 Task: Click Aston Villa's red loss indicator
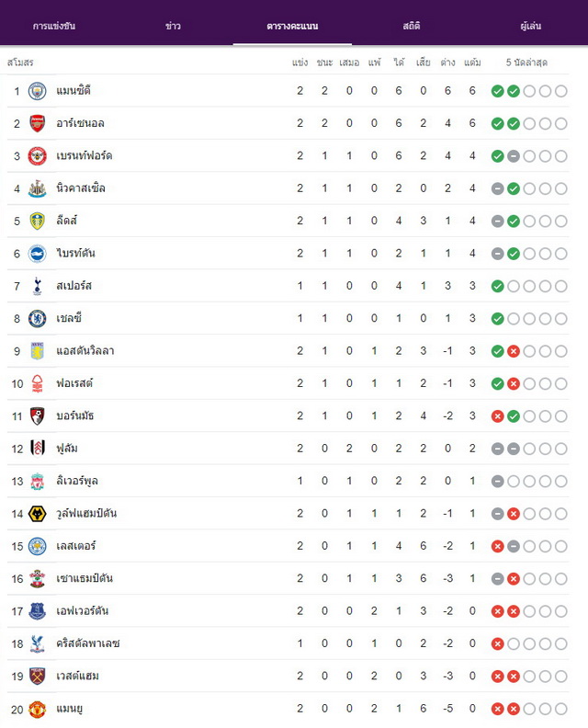[x=514, y=351]
